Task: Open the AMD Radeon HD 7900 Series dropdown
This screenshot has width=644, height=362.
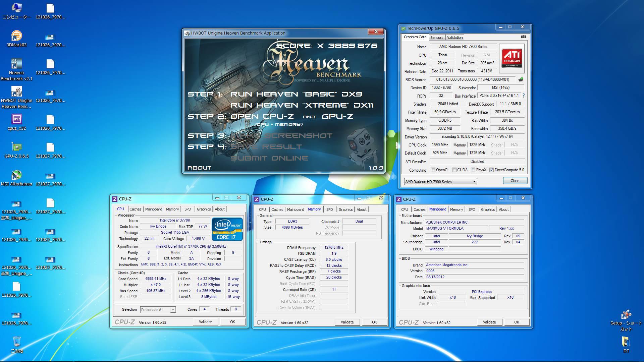Action: (x=440, y=182)
